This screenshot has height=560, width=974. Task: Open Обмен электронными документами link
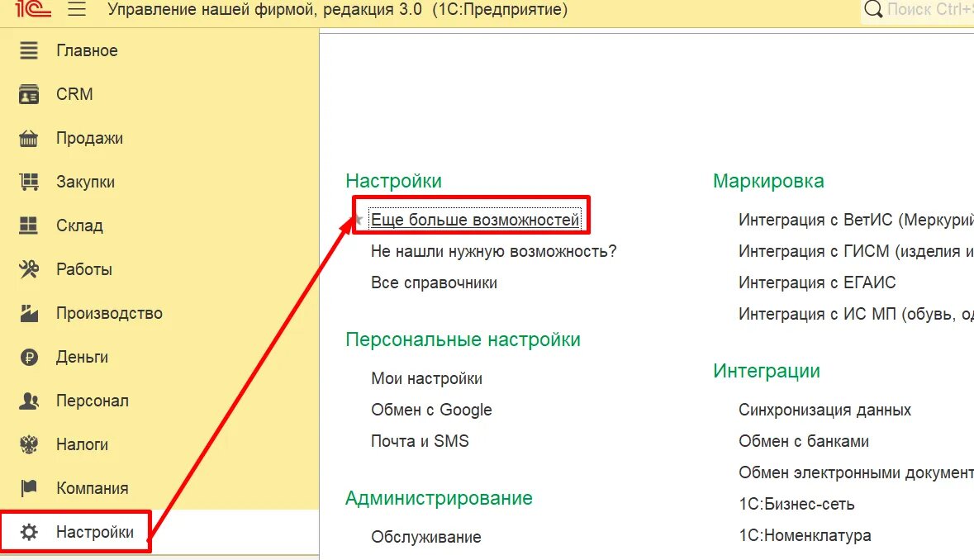click(x=856, y=473)
